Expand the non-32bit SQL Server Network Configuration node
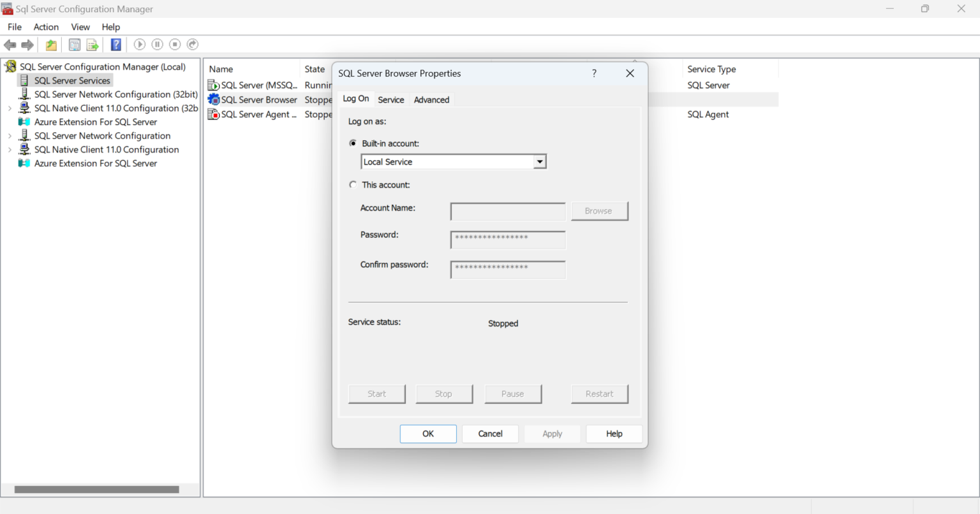 click(x=10, y=136)
